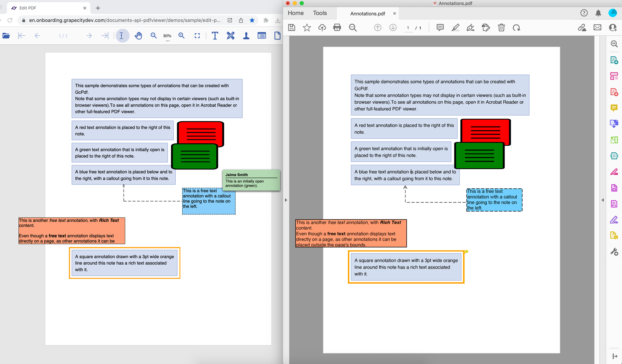Open browser extensions puzzle icon
This screenshot has width=622, height=364.
[x=266, y=20]
